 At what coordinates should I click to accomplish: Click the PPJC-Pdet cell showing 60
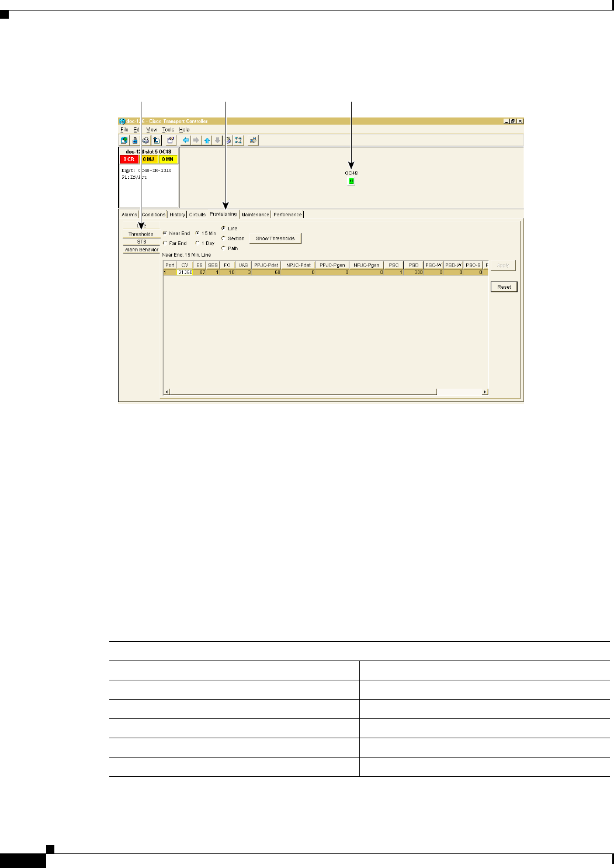click(x=266, y=272)
